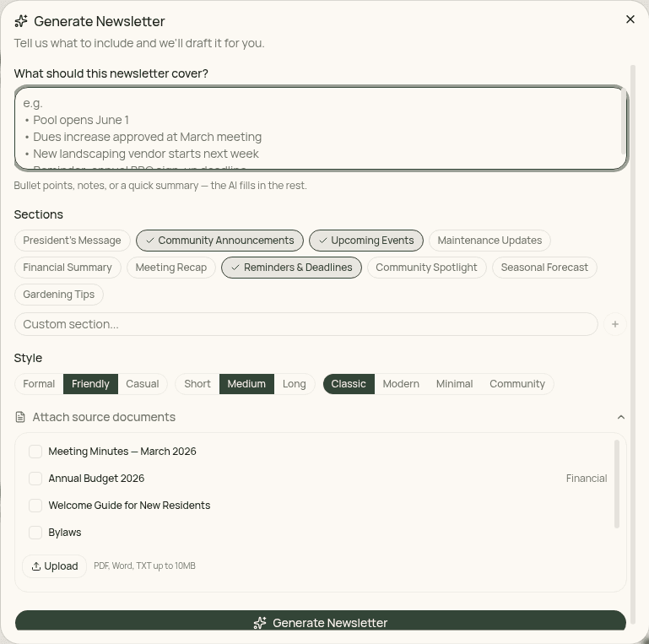The width and height of the screenshot is (649, 644).
Task: Select the Formal tone option
Action: [39, 384]
